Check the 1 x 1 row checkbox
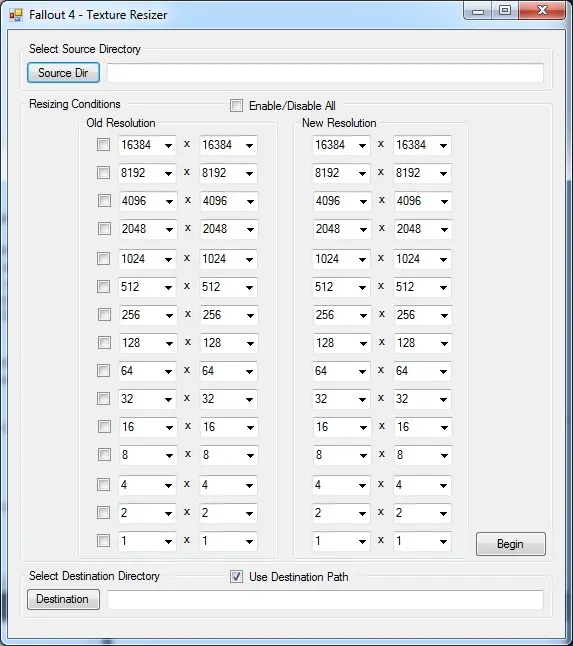The width and height of the screenshot is (573, 646). [103, 541]
